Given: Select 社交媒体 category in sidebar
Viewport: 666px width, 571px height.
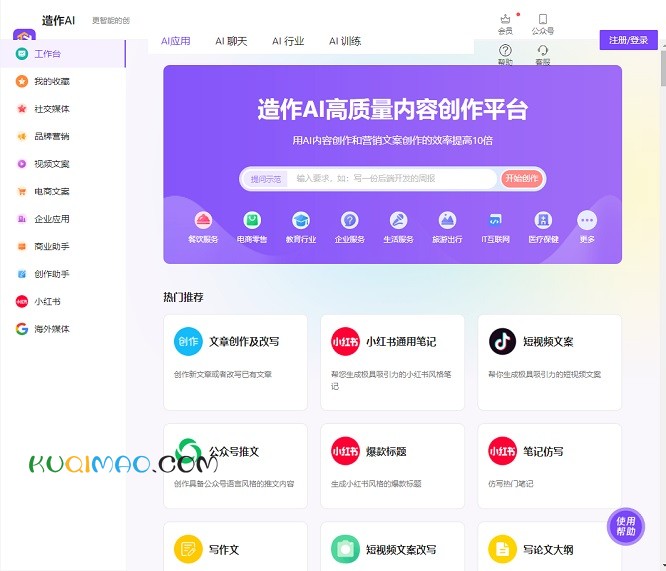Looking at the screenshot, I should pos(63,109).
